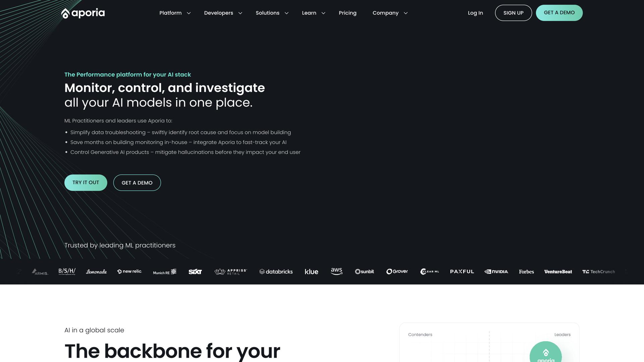Click the Lemonade logo
The width and height of the screenshot is (644, 362).
96,271
